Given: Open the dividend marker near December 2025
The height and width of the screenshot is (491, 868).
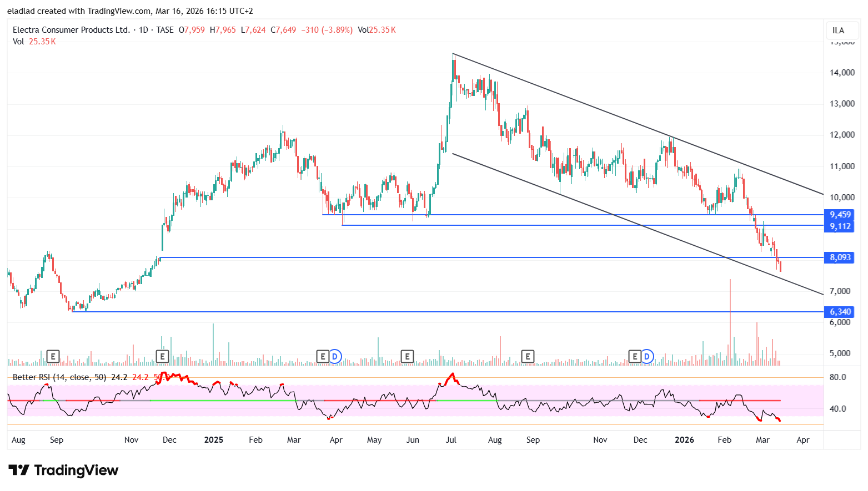Looking at the screenshot, I should (647, 356).
